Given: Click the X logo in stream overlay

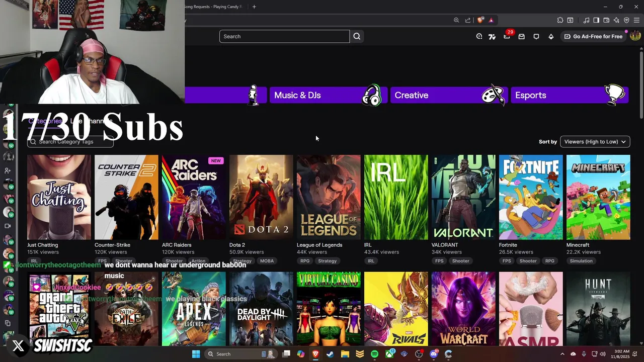Looking at the screenshot, I should (x=18, y=346).
